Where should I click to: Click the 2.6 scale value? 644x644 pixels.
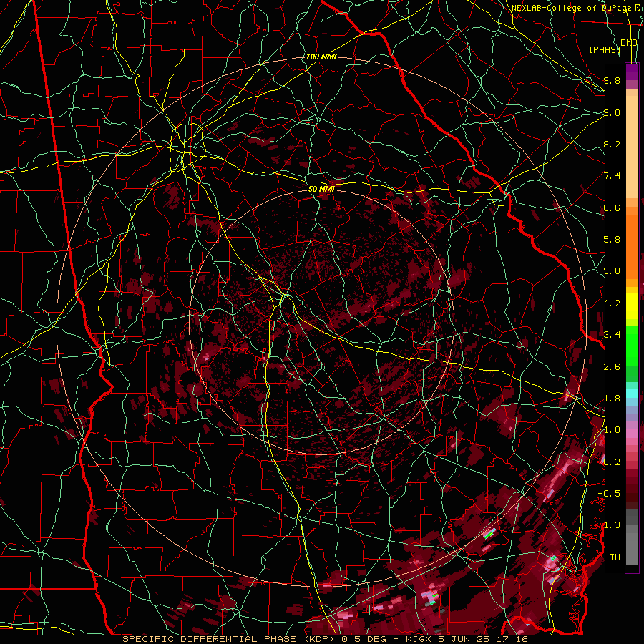[x=612, y=367]
